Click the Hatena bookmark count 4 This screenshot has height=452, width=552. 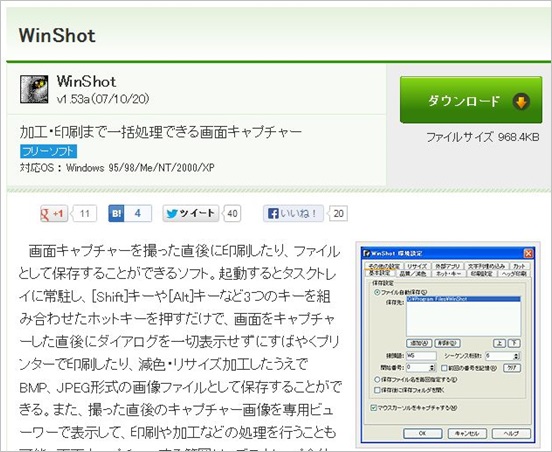[x=138, y=213]
